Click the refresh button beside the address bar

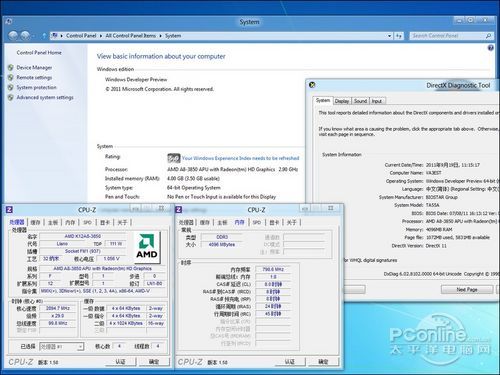(x=399, y=36)
